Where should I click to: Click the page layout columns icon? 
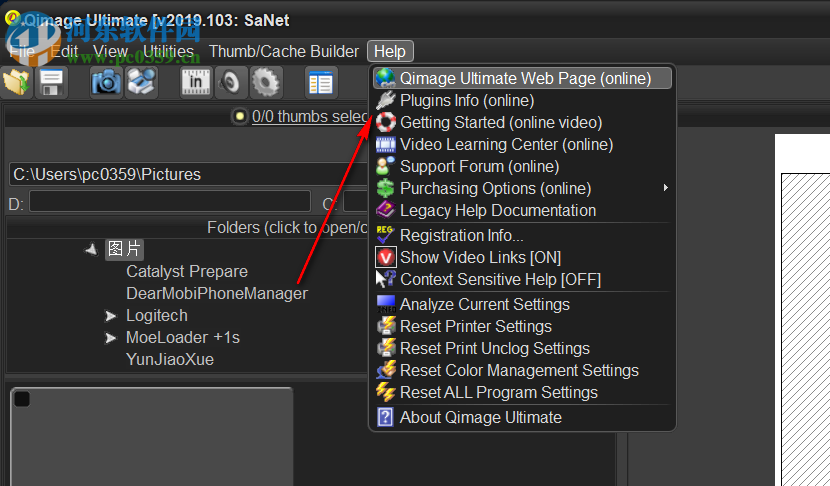[x=320, y=82]
